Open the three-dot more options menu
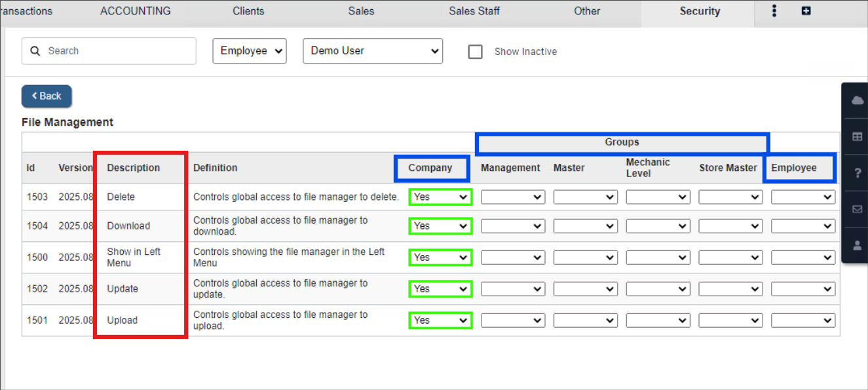The image size is (868, 390). coord(774,11)
